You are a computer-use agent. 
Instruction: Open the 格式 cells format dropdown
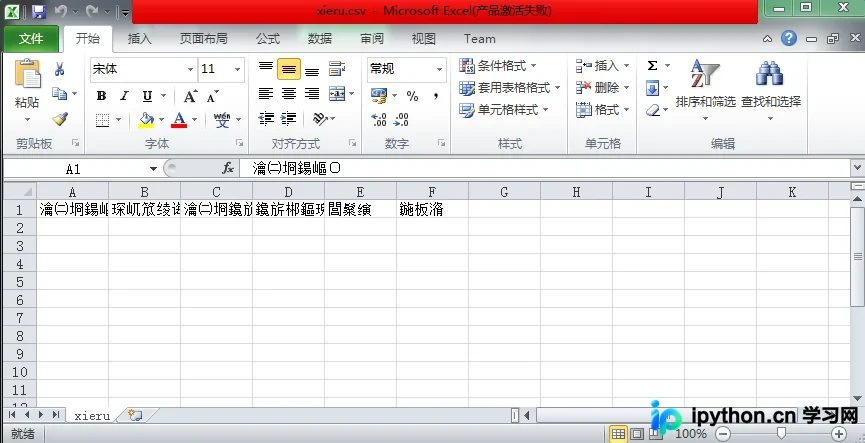tap(602, 110)
